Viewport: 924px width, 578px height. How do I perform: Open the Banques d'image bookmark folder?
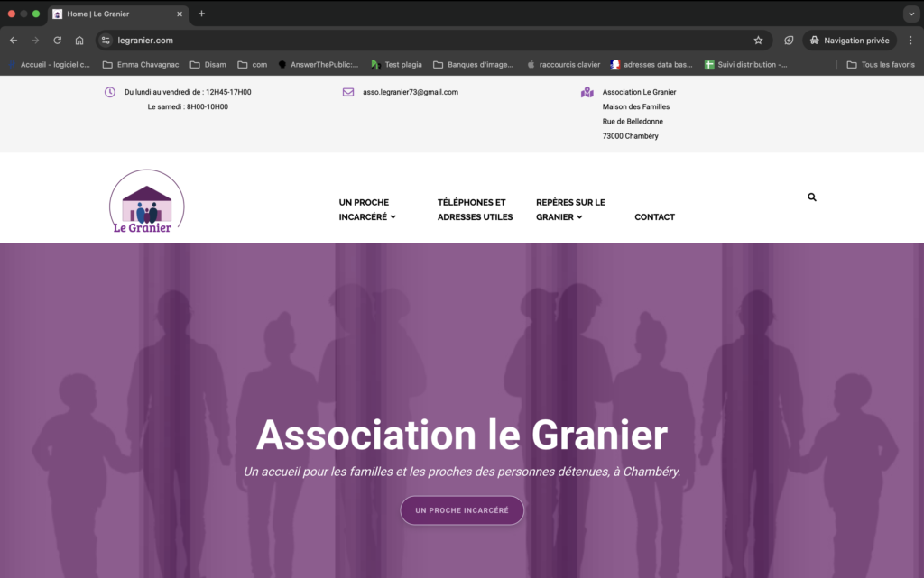(x=473, y=65)
